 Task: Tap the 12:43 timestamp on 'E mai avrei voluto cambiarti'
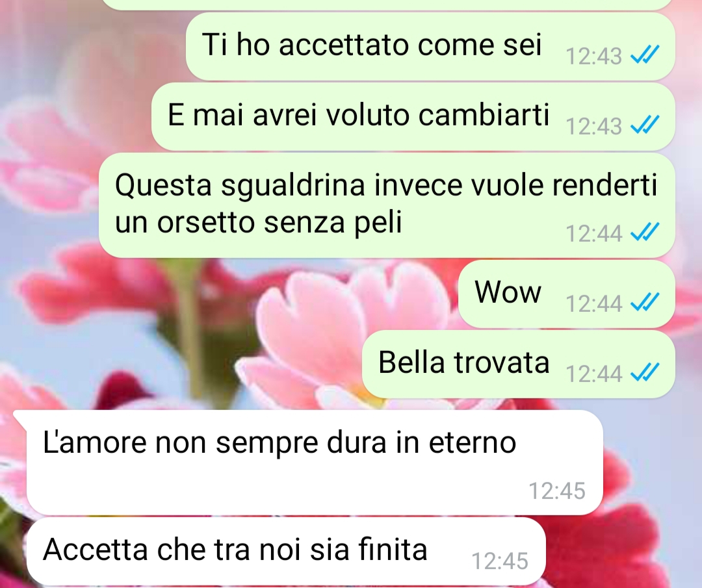pyautogui.click(x=593, y=126)
